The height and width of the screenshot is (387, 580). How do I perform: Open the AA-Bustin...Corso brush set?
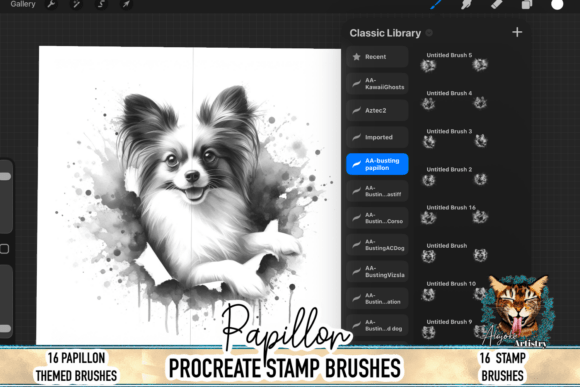click(x=377, y=218)
